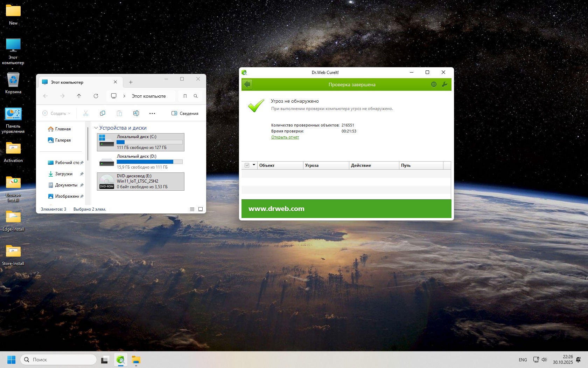Open Dr.Web language globe icon
588x368 pixels.
[434, 84]
